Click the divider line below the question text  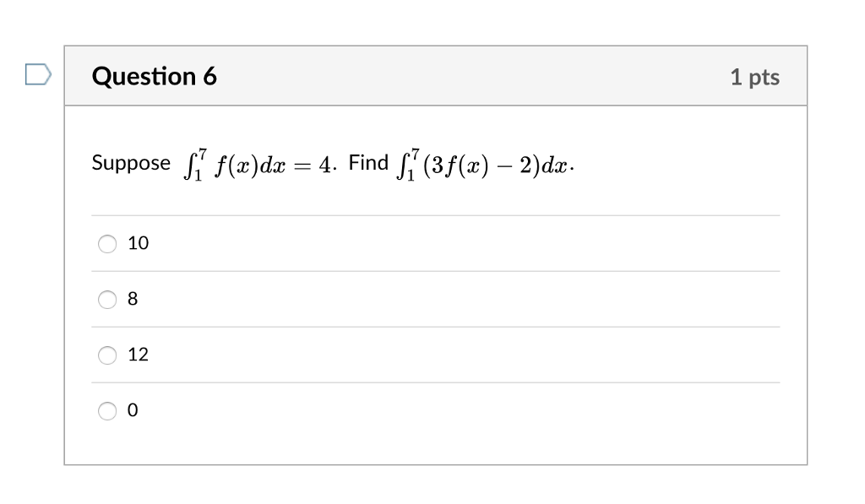pos(435,215)
